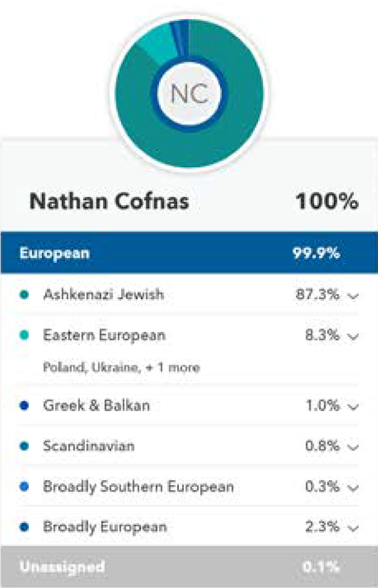The image size is (378, 588).
Task: Open the Poland, Ukraine, + 1 more link
Action: coord(121,367)
